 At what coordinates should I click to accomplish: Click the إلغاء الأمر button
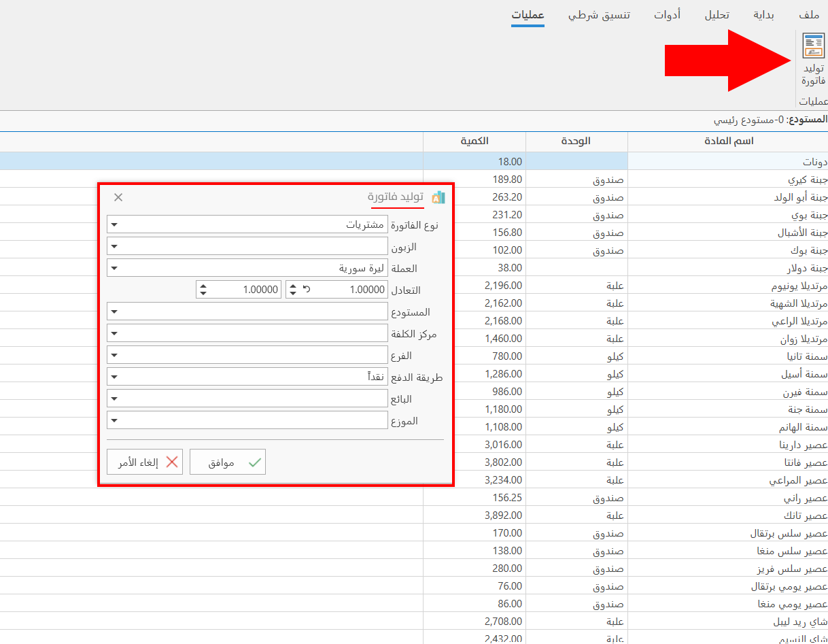coord(145,461)
